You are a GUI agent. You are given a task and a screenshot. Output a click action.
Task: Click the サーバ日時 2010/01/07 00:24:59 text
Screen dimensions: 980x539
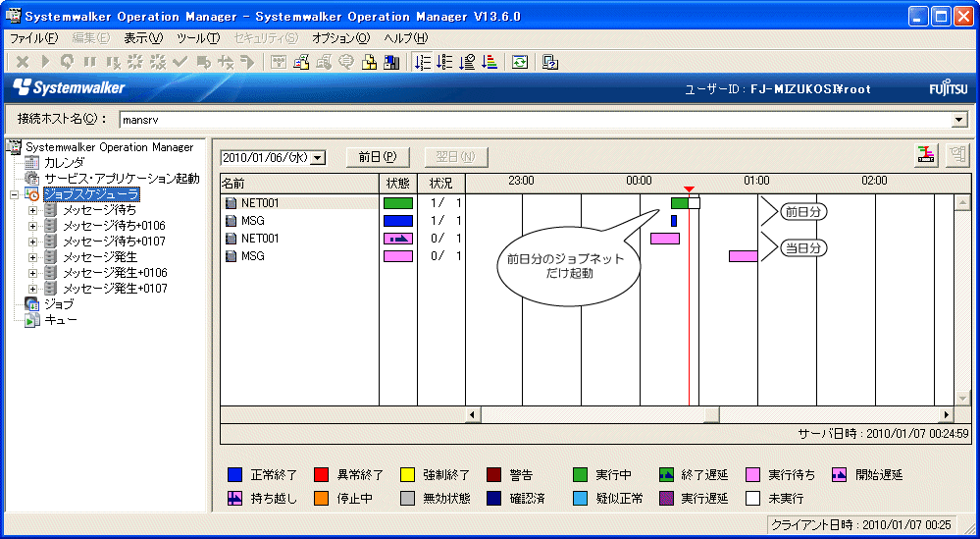pyautogui.click(x=884, y=433)
